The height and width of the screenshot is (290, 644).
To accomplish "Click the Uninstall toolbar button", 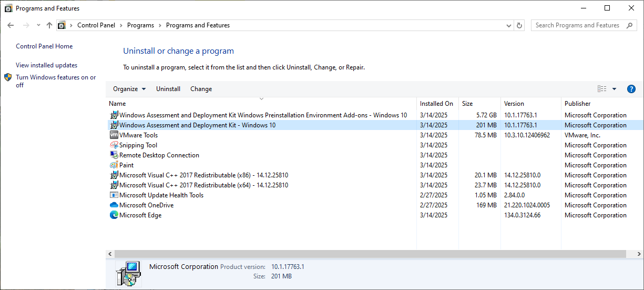I will [168, 89].
